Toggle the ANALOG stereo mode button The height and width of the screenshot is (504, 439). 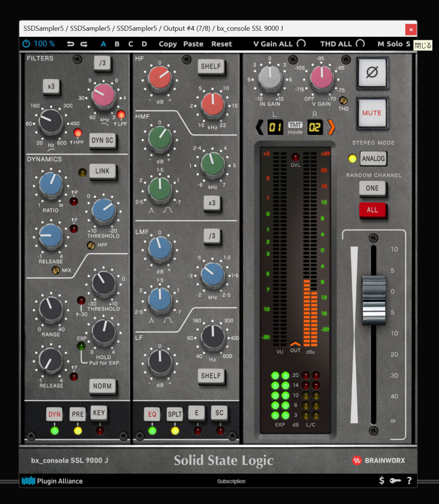coord(373,158)
